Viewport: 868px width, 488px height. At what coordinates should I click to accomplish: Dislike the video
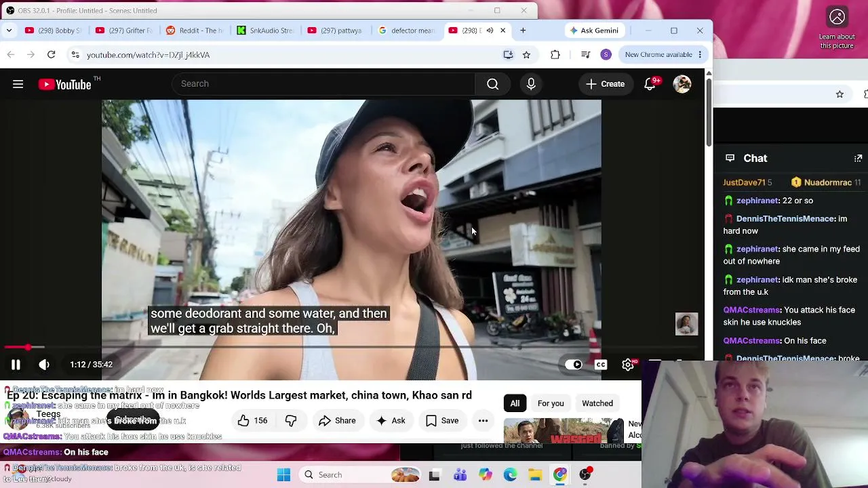pyautogui.click(x=291, y=421)
